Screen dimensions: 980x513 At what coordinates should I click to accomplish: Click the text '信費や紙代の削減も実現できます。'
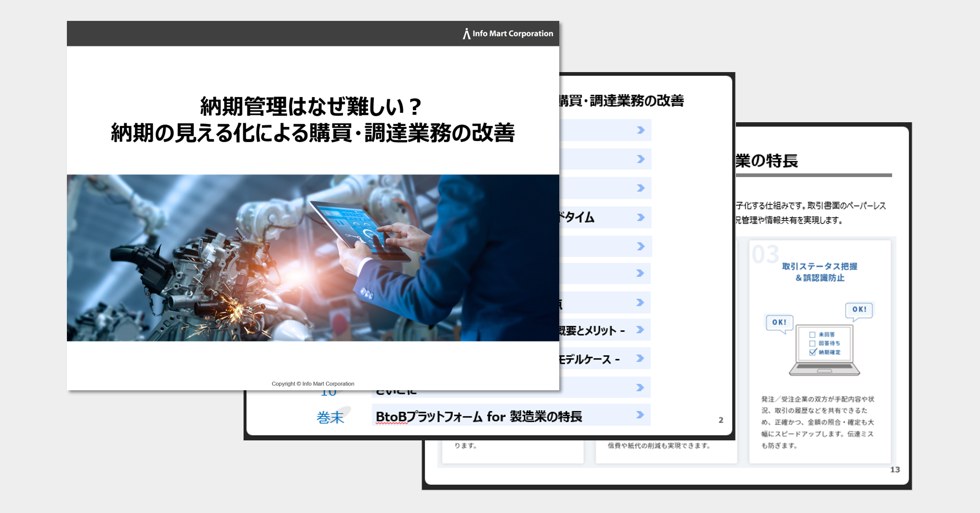(659, 446)
